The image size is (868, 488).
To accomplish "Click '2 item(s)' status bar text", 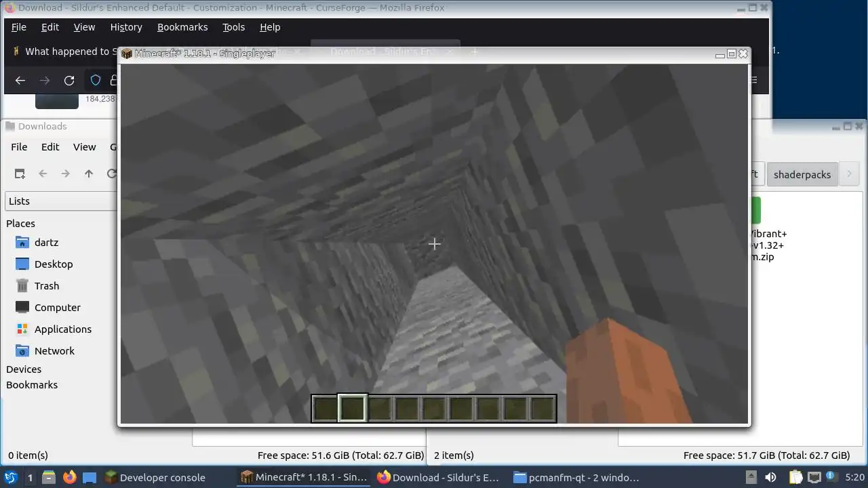I will tap(454, 455).
